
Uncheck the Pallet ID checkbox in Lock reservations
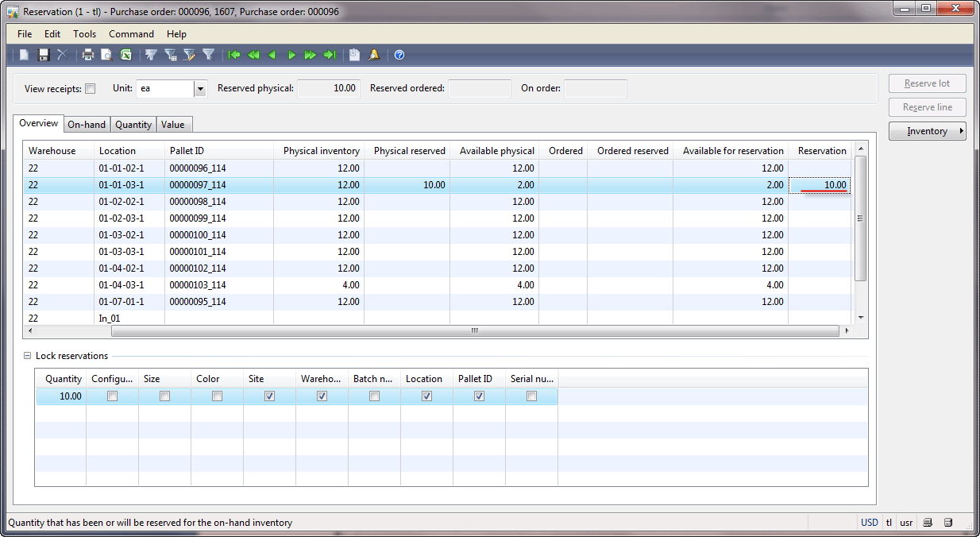[480, 396]
